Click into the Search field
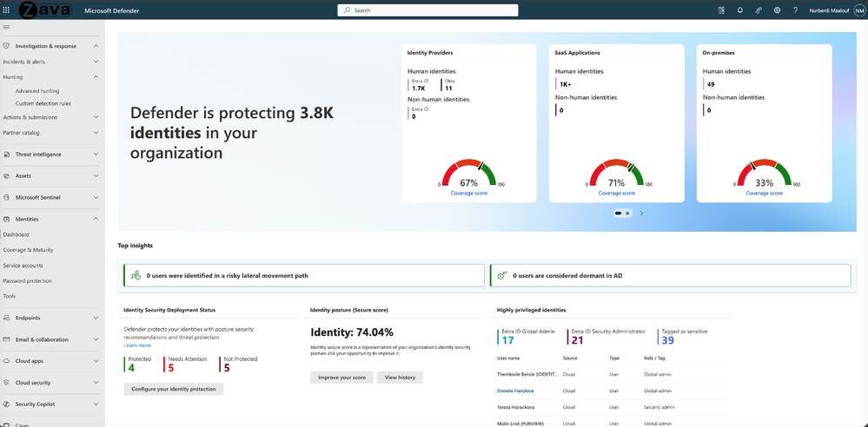Viewport: 868px width, 427px height. point(427,10)
